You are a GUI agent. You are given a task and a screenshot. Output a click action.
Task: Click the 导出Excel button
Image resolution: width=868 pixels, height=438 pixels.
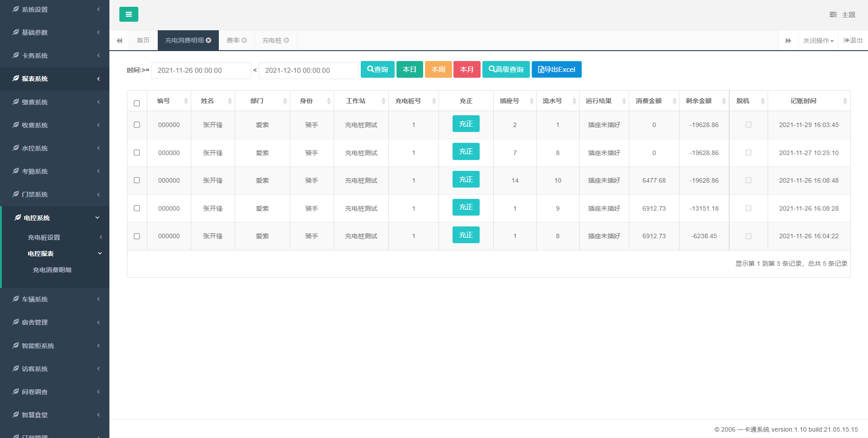[556, 70]
